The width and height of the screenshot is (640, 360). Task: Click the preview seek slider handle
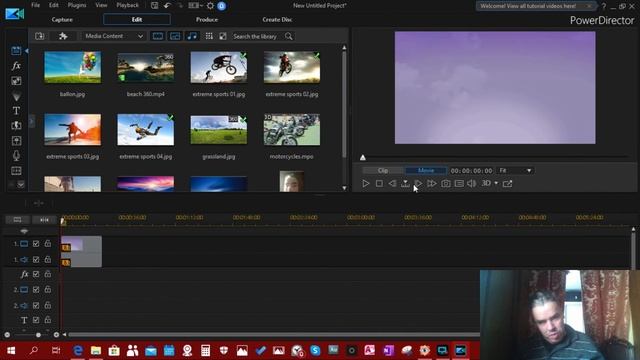point(363,158)
